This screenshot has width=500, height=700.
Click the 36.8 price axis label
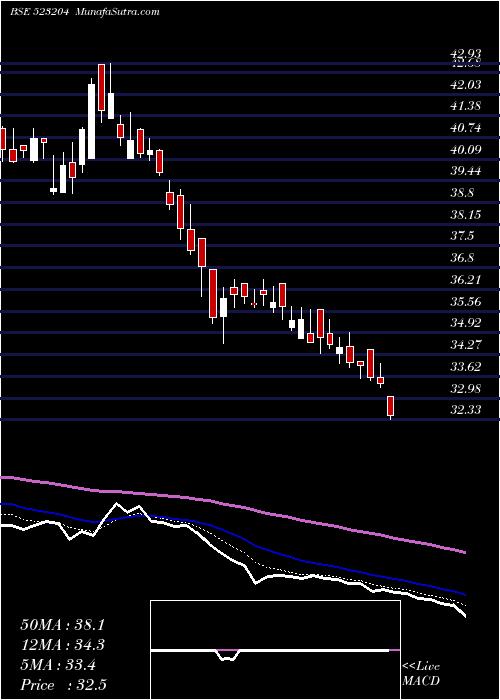[x=462, y=258]
